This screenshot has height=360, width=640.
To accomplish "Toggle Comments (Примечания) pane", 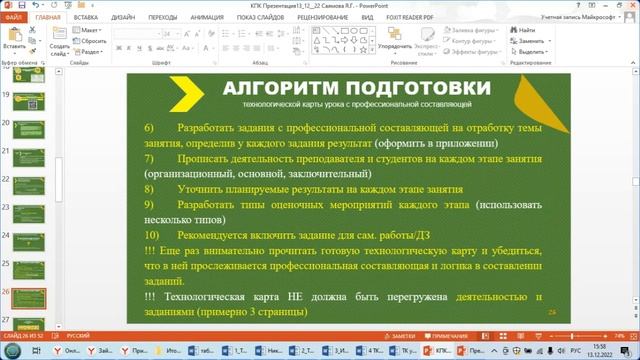I will click(x=446, y=336).
